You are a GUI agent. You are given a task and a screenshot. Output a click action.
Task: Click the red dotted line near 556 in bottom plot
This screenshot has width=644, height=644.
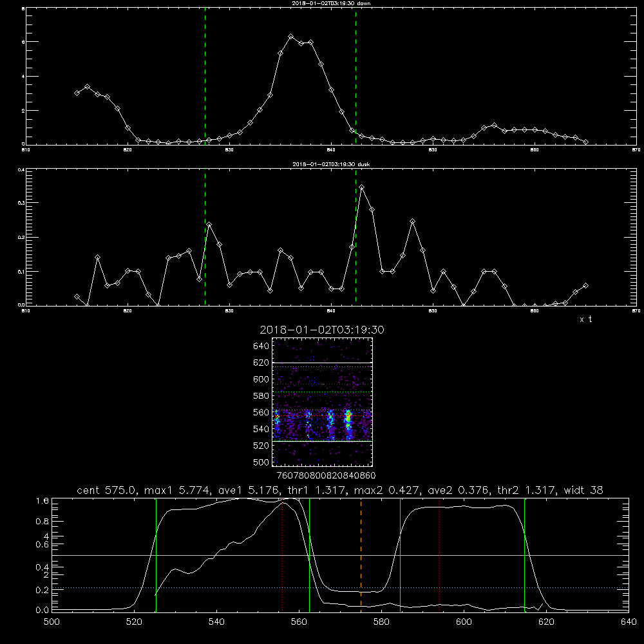(x=283, y=554)
